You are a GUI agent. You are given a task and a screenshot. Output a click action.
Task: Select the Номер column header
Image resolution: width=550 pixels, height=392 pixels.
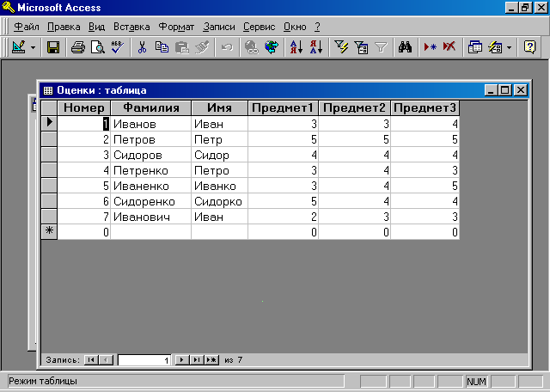(x=84, y=107)
